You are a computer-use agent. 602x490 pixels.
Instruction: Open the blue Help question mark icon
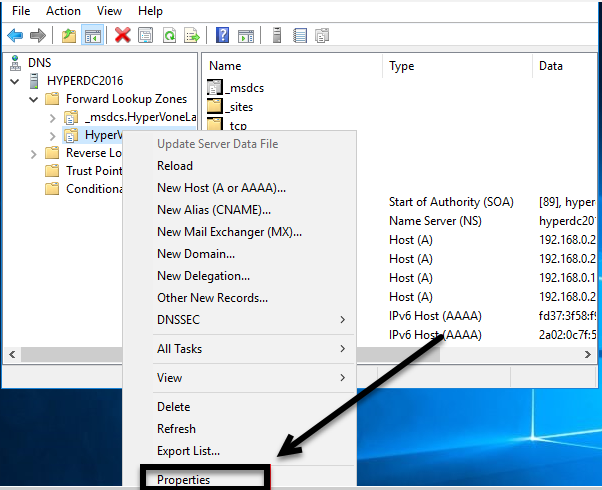(x=222, y=35)
